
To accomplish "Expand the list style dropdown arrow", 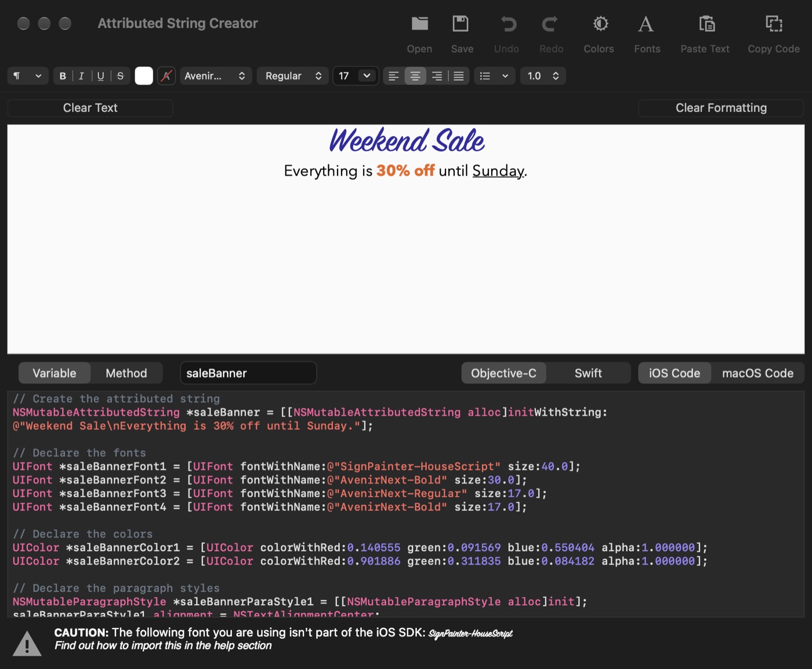I will 505,76.
